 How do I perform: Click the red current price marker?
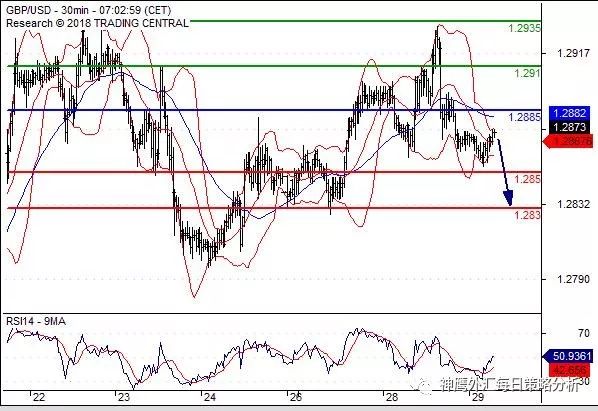[x=567, y=141]
